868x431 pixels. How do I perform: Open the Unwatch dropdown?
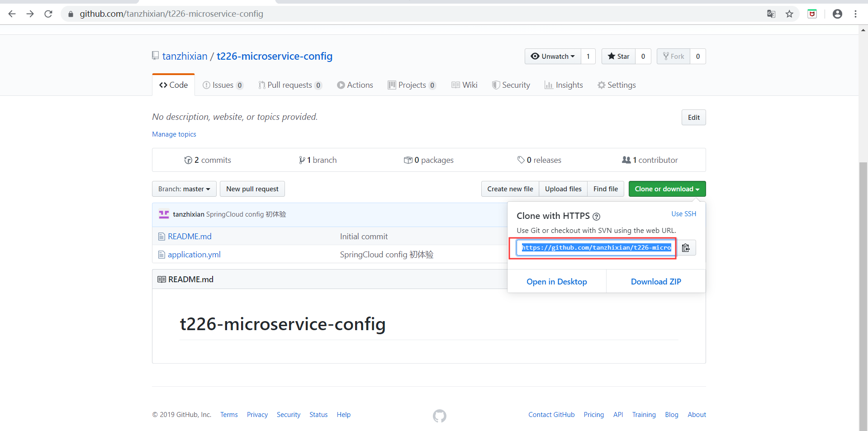[553, 57]
